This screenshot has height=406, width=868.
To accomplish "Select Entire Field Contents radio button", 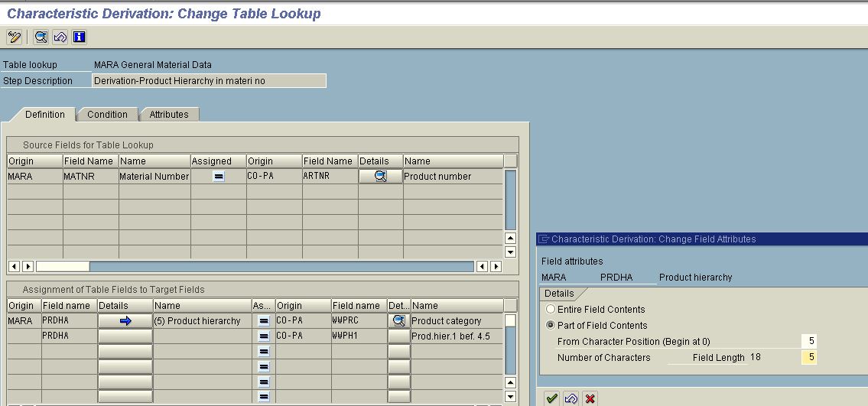I will click(551, 309).
